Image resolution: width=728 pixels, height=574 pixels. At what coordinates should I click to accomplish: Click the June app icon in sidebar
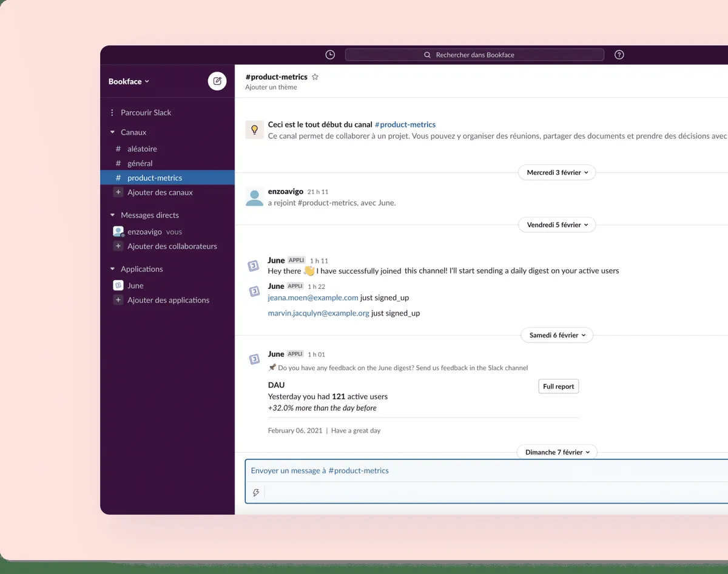coord(118,285)
